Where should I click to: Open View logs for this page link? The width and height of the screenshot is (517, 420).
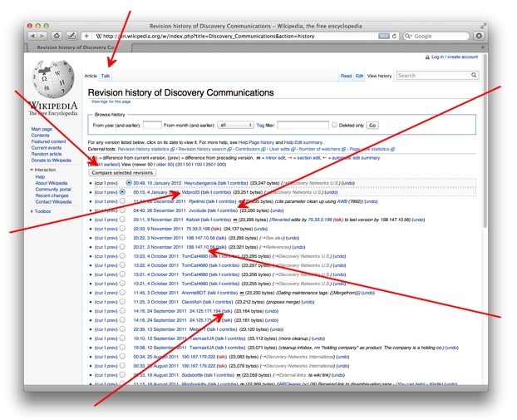pyautogui.click(x=111, y=101)
